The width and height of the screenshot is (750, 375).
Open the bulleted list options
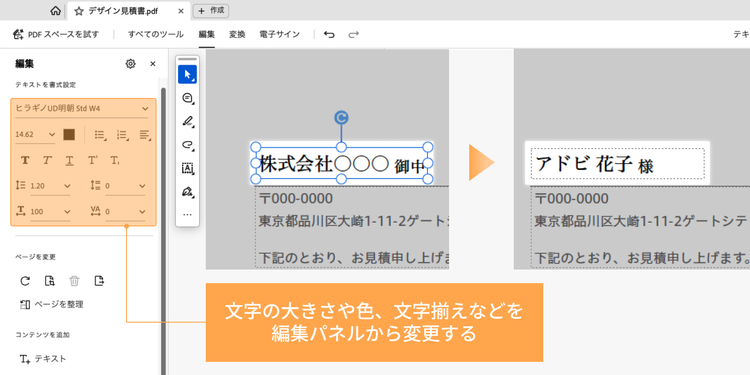click(100, 135)
